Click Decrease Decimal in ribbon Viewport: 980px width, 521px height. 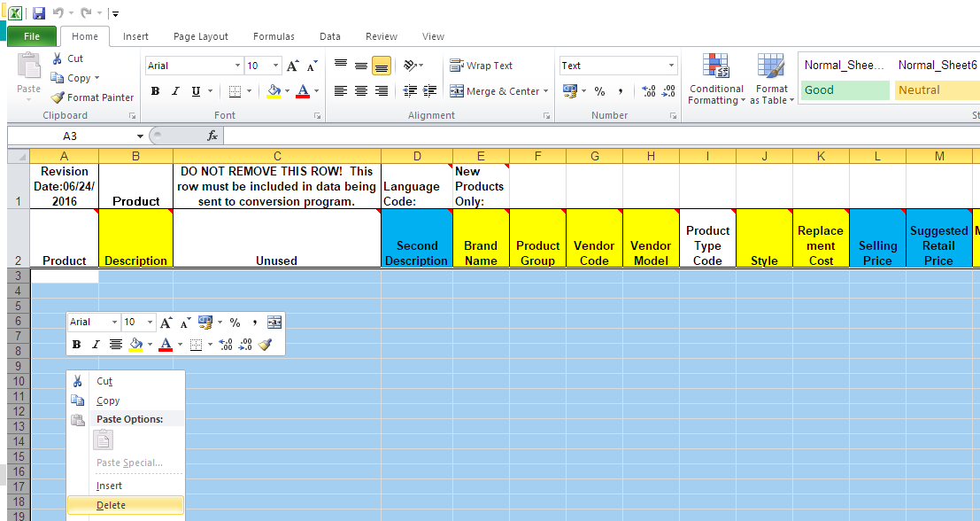pyautogui.click(x=668, y=91)
